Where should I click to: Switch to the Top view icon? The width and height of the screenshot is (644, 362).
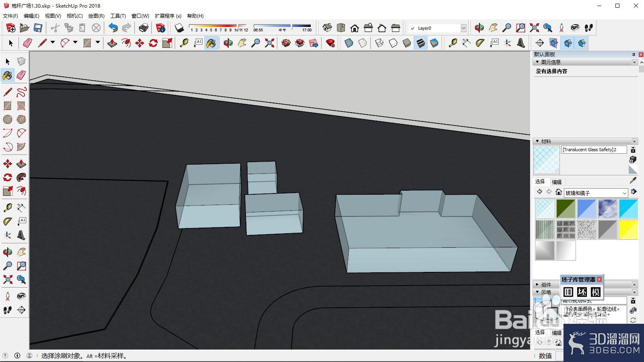point(341,28)
